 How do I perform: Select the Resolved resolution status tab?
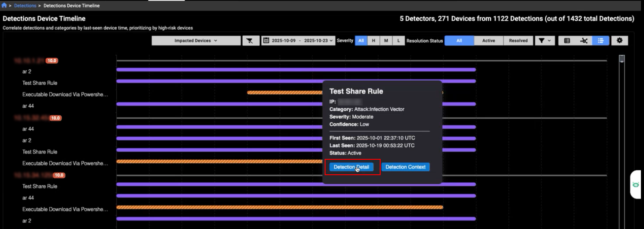click(x=518, y=41)
